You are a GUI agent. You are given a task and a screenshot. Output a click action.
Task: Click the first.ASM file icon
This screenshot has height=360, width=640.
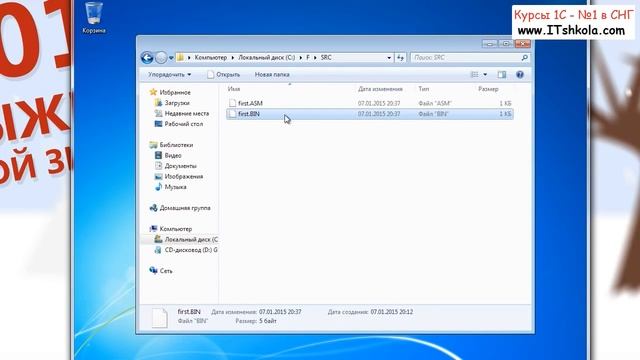tap(232, 103)
